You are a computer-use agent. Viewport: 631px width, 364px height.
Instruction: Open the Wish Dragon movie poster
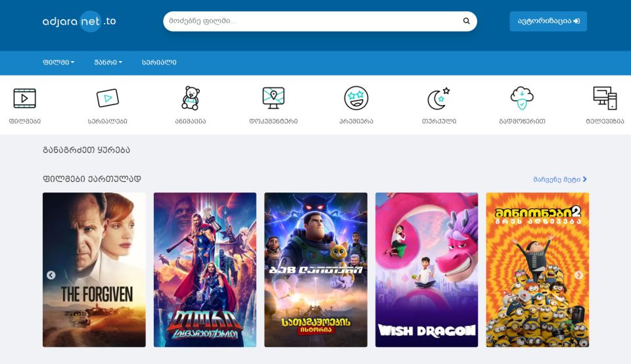427,269
